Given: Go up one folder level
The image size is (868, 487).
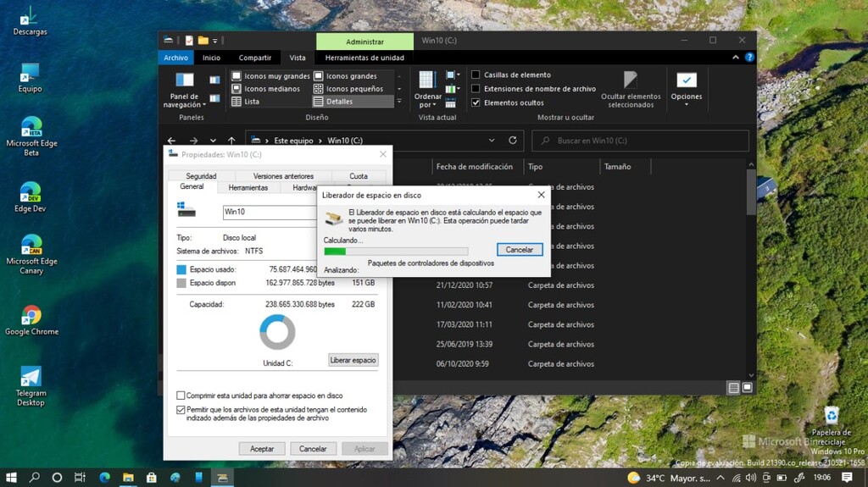Looking at the screenshot, I should pos(231,141).
